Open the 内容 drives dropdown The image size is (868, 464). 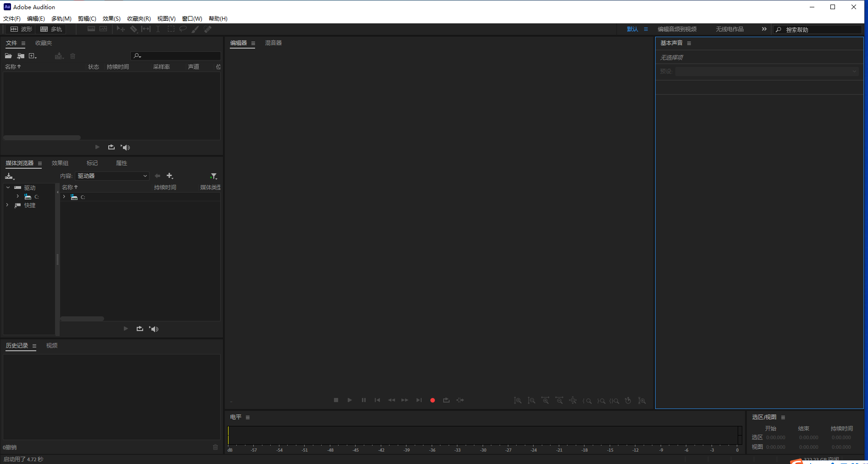coord(112,176)
